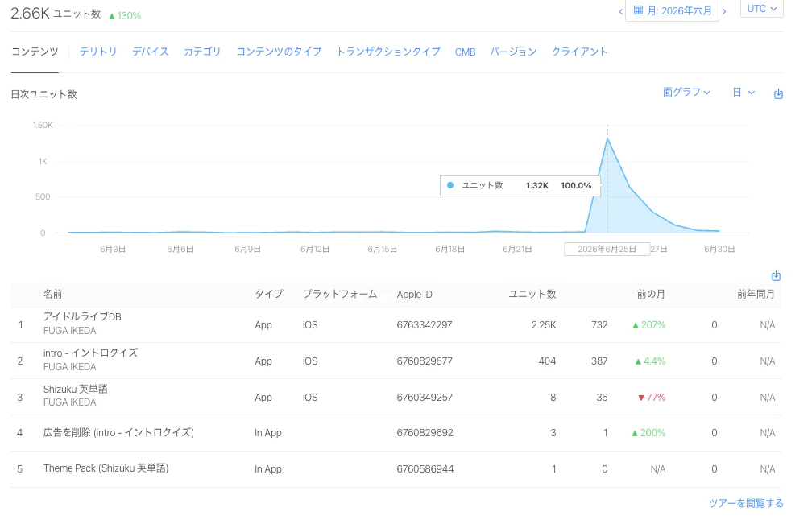Viewport: 812px width, 520px height.
Task: Download the content table data
Action: click(776, 276)
